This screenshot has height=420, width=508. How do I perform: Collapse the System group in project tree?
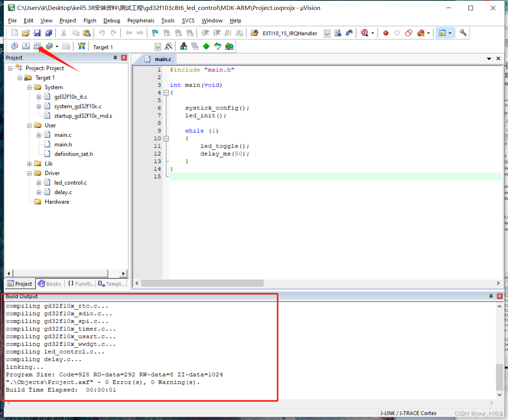tap(29, 87)
